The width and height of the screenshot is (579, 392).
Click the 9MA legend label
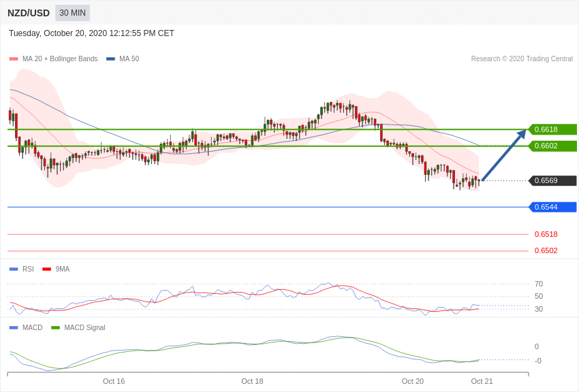tap(63, 269)
